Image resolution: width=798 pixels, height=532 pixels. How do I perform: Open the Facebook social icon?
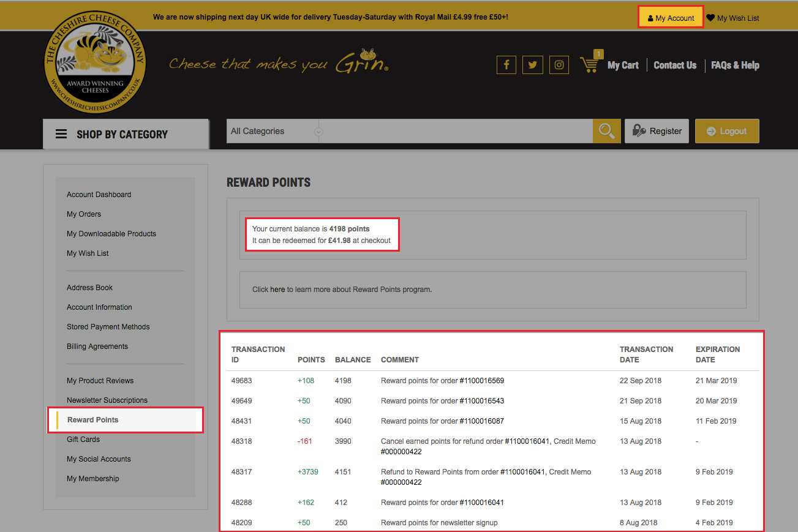pos(506,65)
